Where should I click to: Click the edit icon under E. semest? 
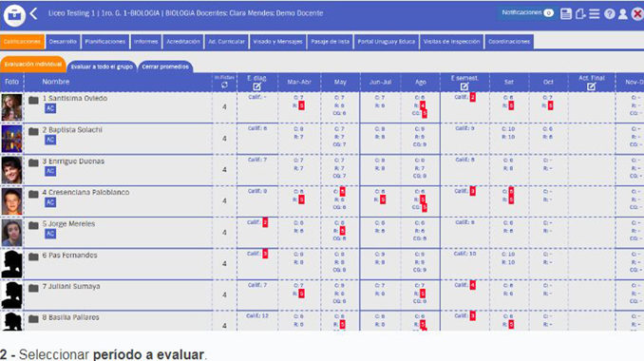[x=464, y=86]
